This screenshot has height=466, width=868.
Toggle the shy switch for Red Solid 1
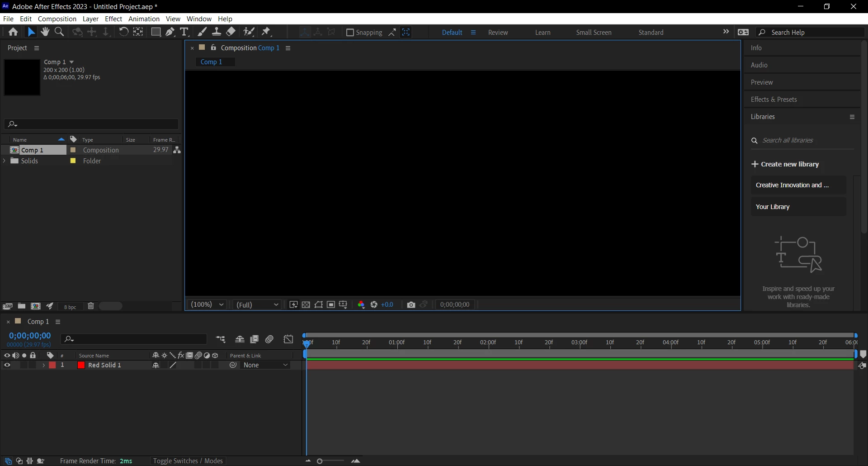pyautogui.click(x=156, y=365)
